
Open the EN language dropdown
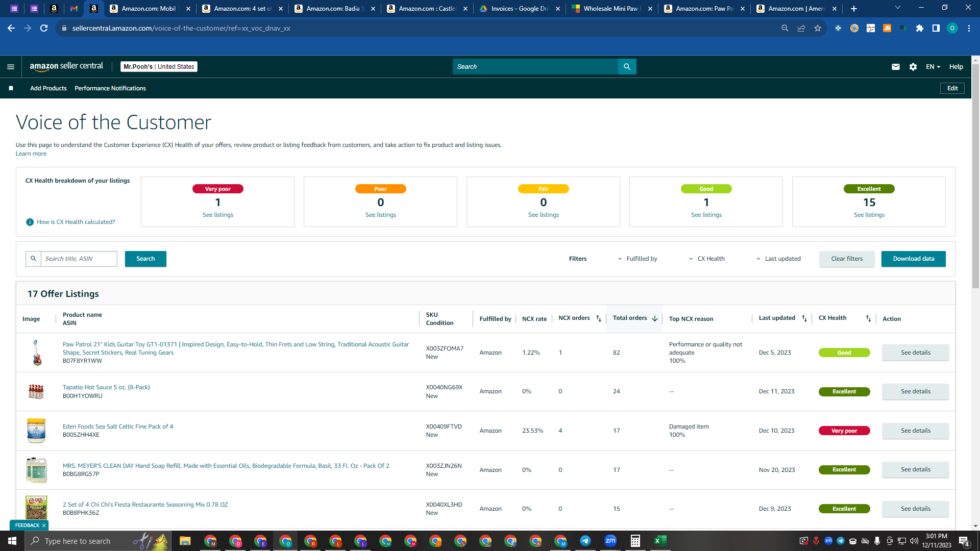click(933, 67)
